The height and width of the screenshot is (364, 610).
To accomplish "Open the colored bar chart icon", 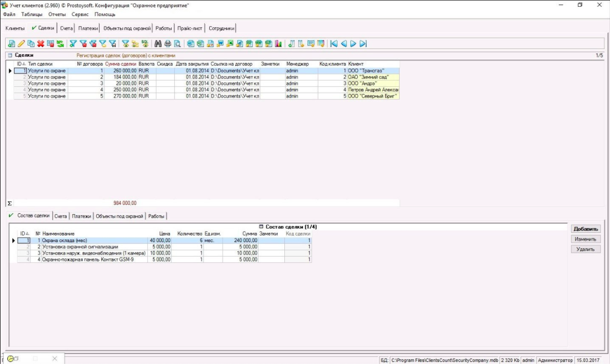I will coord(278,44).
